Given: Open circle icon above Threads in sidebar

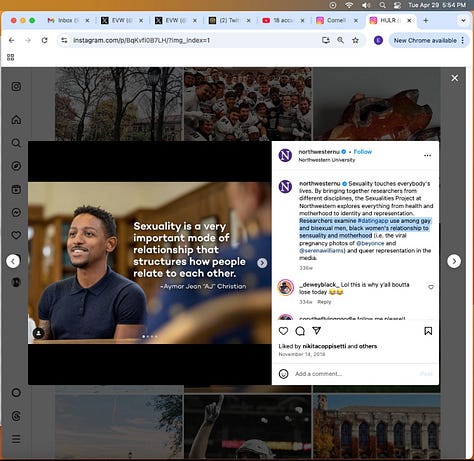Looking at the screenshot, I should point(16,393).
